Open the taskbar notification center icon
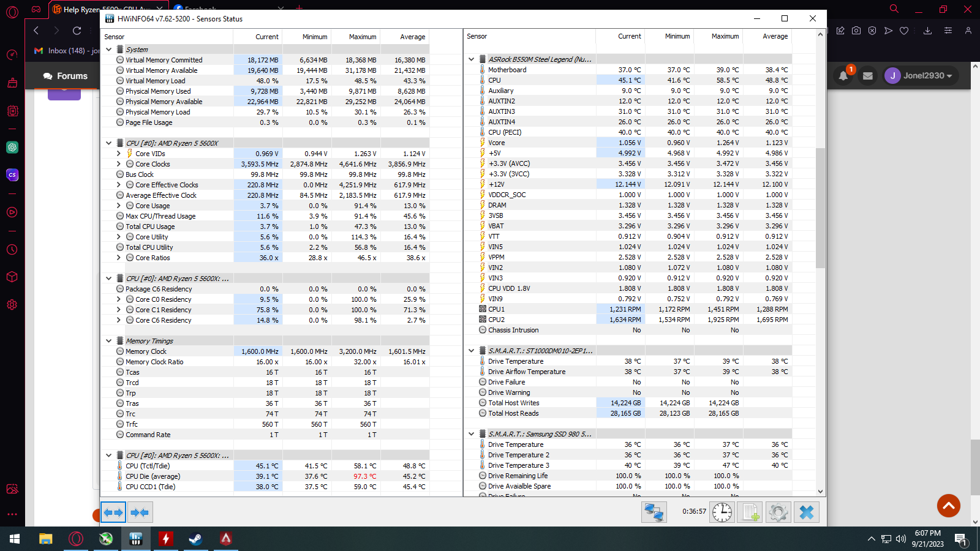 961,539
